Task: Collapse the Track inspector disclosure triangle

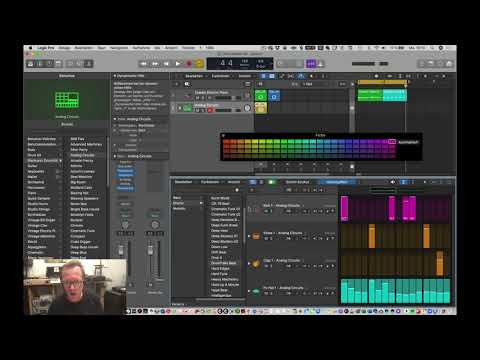Action: pos(115,156)
